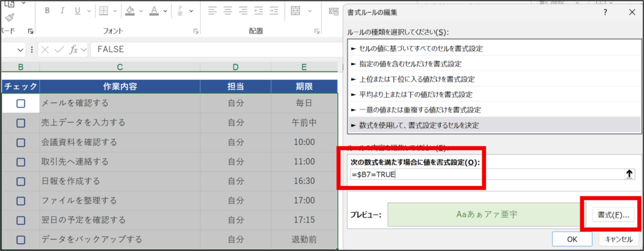644x251 pixels.
Task: Open Insert Function with the fx icon
Action: click(74, 50)
